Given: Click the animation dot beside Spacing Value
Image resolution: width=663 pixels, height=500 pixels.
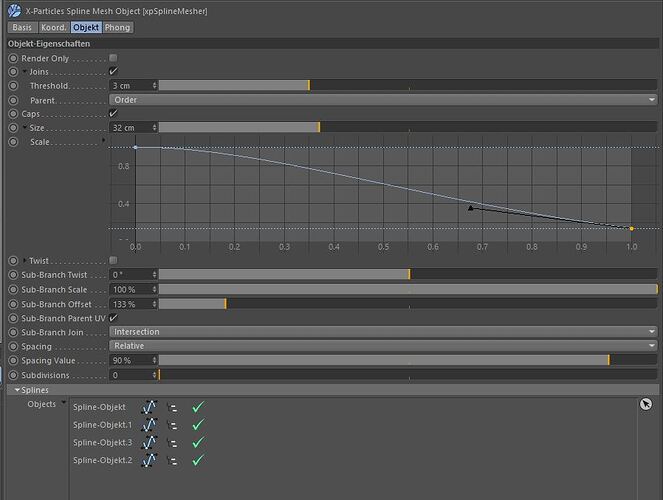Looking at the screenshot, I should point(13,361).
